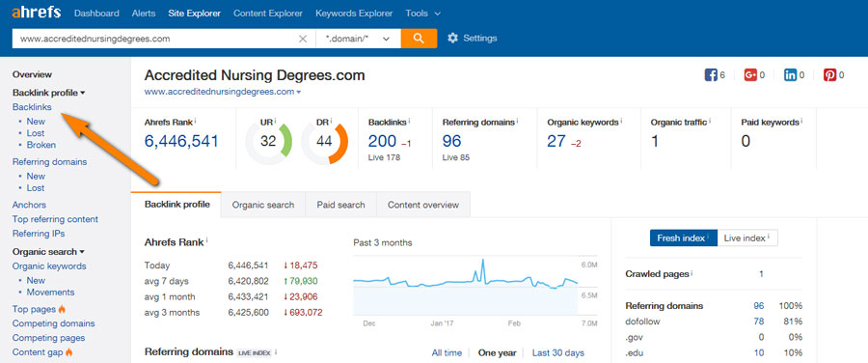Click the orange search magnifier button
This screenshot has width=868, height=363.
(x=420, y=39)
